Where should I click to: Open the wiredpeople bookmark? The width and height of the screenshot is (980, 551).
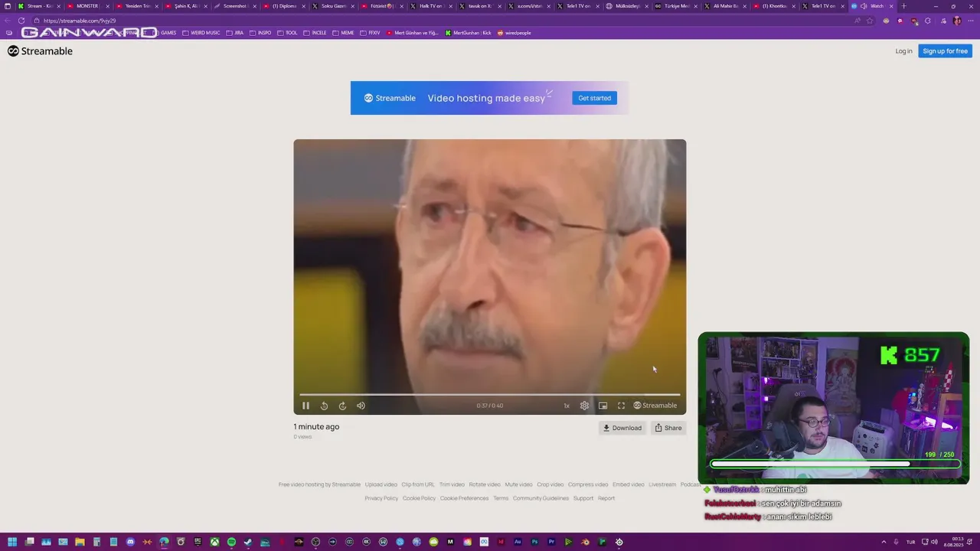(514, 33)
